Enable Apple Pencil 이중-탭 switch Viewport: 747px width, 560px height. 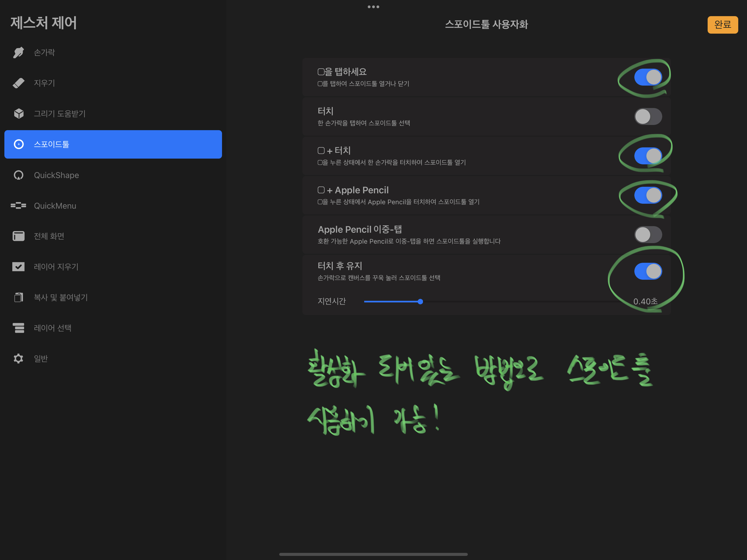point(648,234)
